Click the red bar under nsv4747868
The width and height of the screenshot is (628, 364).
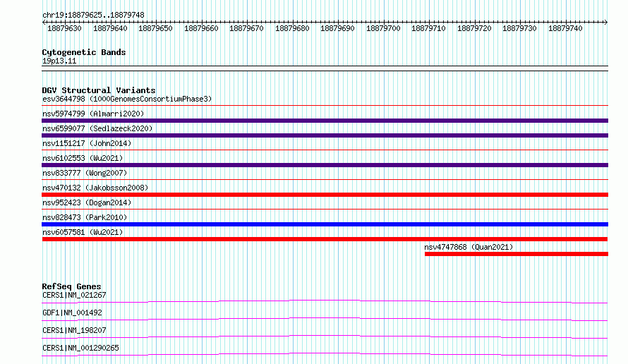tap(517, 254)
